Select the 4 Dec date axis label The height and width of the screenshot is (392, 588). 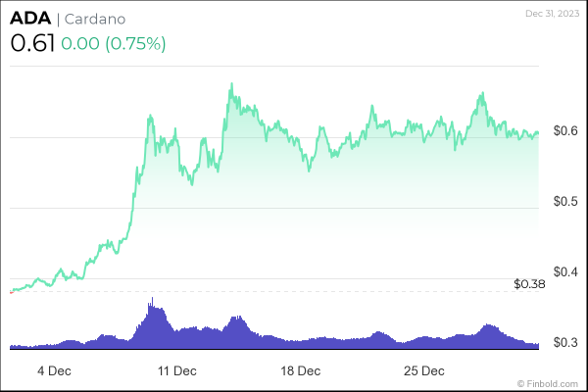(x=53, y=371)
